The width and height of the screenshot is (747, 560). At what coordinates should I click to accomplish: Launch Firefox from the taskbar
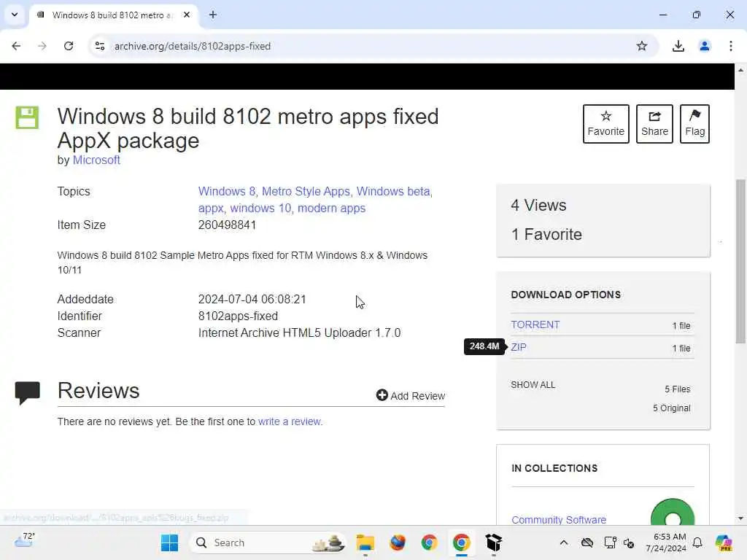(398, 542)
